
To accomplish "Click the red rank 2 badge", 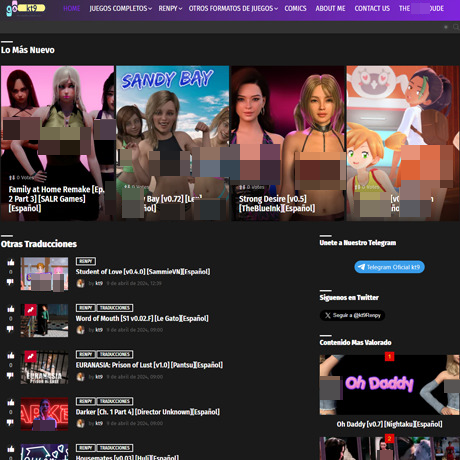I will pyautogui.click(x=389, y=438).
